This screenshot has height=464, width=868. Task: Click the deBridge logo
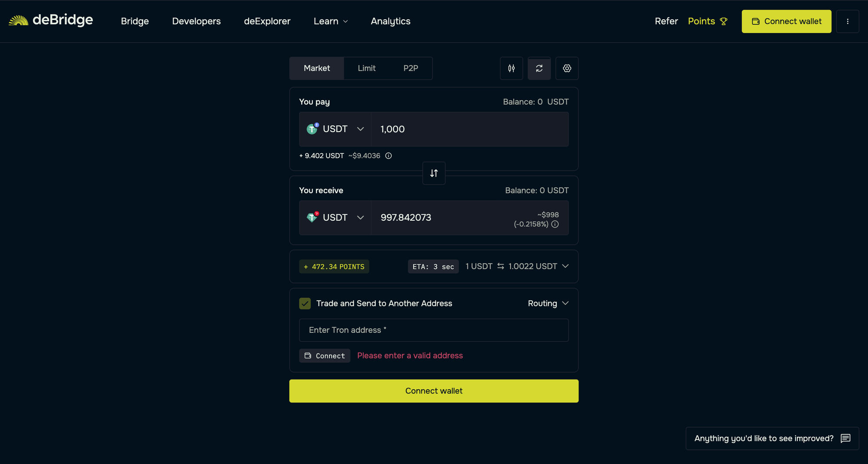point(51,20)
